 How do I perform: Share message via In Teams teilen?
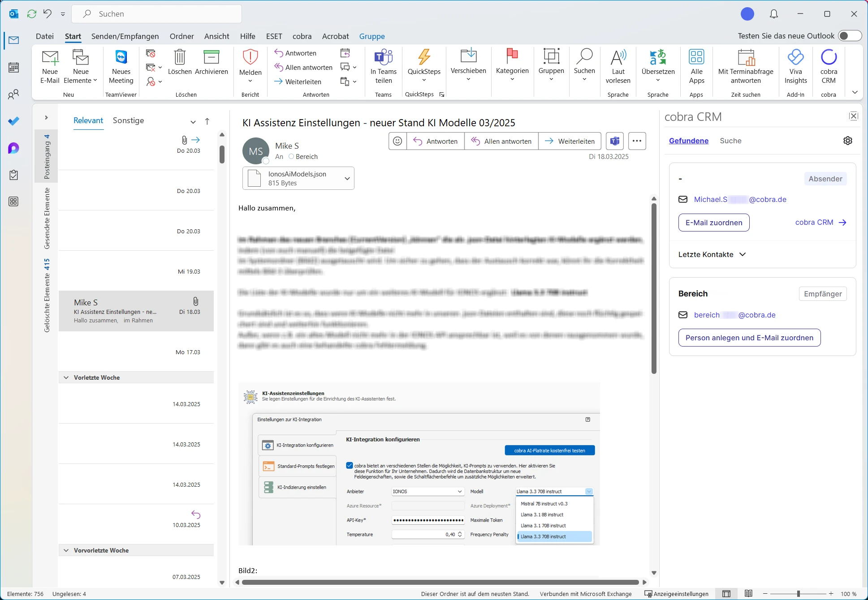pos(384,57)
